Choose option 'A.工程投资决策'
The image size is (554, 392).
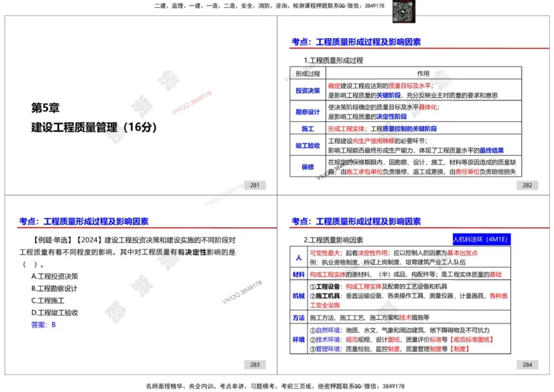point(55,276)
